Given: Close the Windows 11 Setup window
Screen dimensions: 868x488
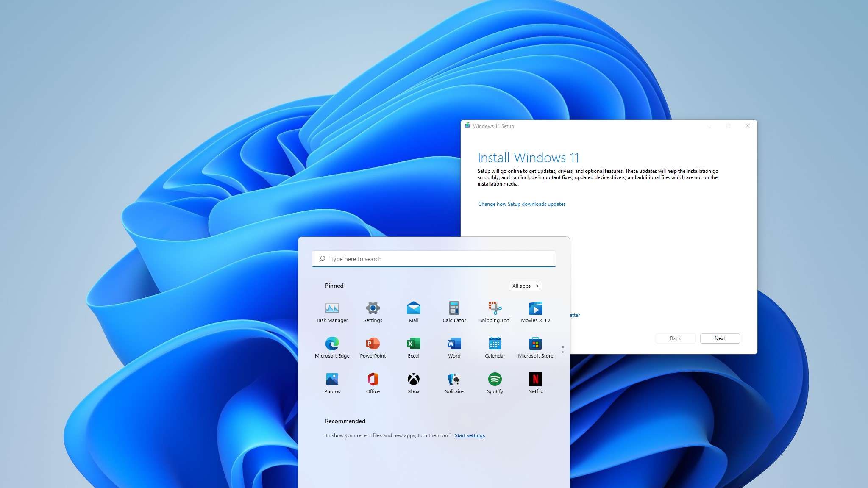Looking at the screenshot, I should pos(747,126).
